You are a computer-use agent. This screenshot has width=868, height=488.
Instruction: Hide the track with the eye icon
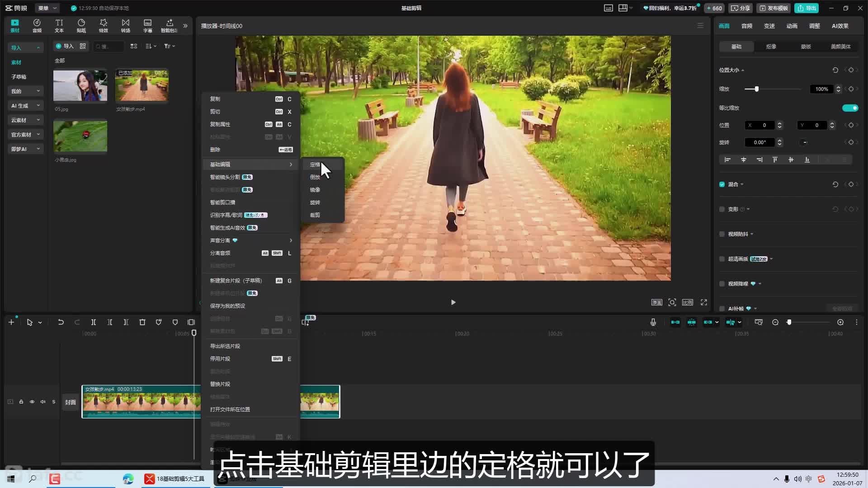(32, 402)
